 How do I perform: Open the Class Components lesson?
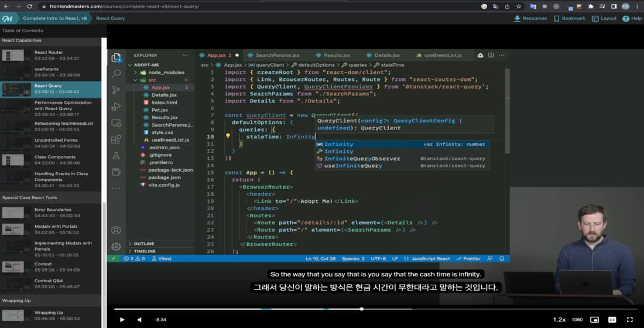point(50,160)
